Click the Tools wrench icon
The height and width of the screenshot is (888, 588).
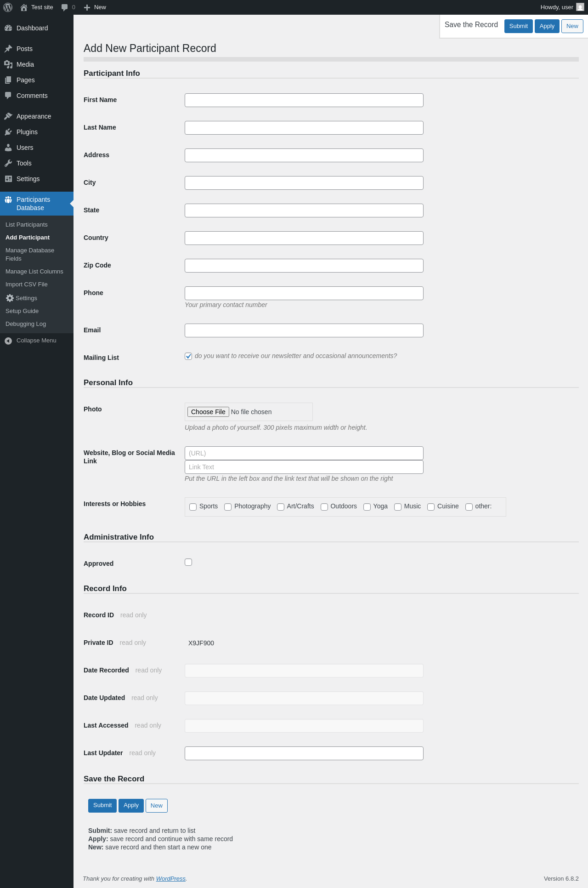8,163
